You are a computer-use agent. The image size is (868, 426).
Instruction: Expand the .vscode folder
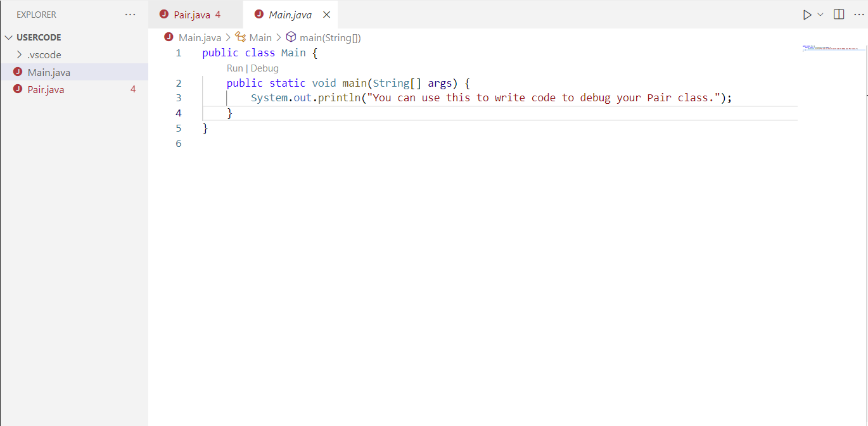coord(19,54)
